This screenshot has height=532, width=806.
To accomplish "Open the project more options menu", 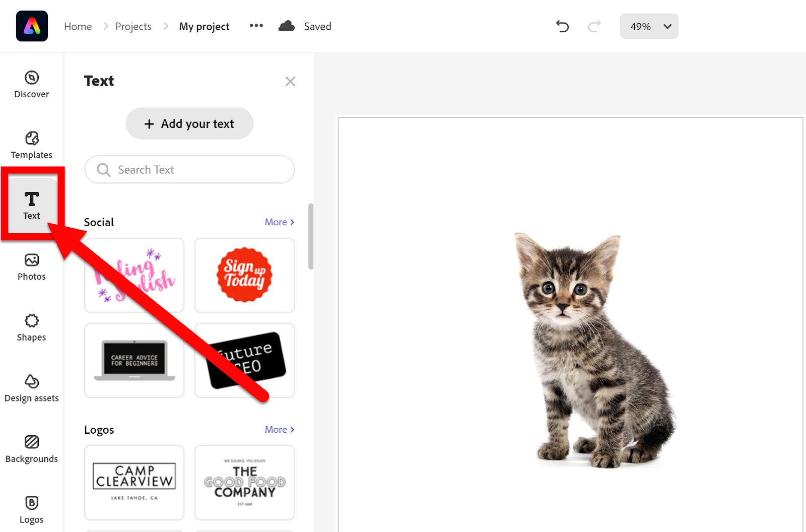I will [256, 26].
